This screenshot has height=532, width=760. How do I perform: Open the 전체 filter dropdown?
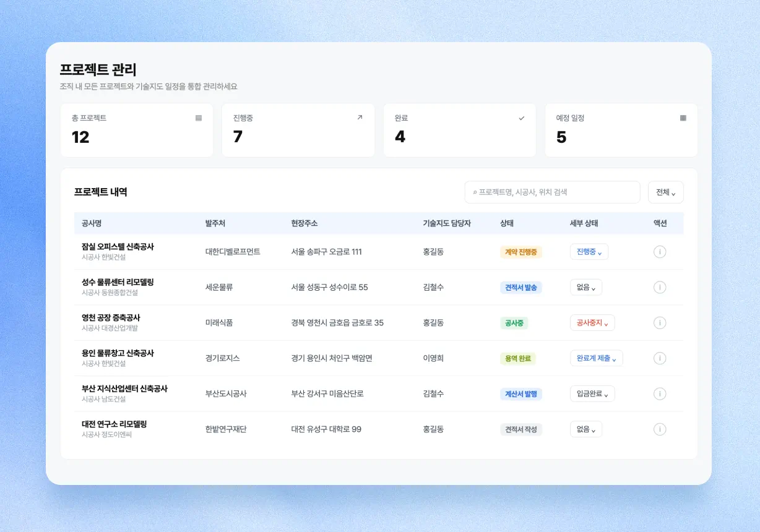coord(666,192)
